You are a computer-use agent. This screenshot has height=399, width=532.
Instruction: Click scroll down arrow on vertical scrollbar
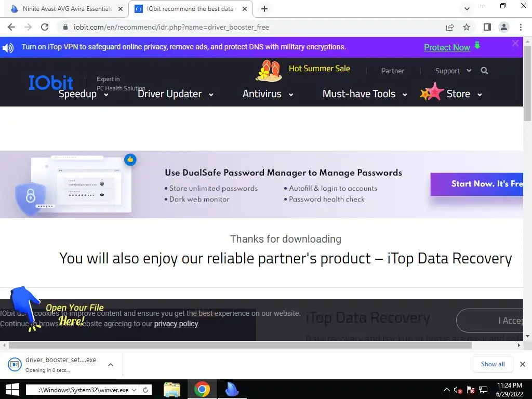528,336
